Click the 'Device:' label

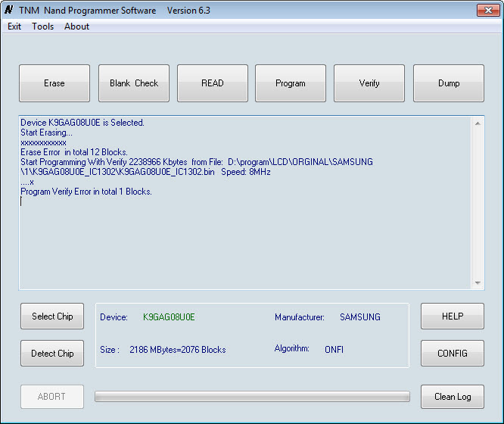[x=114, y=317]
